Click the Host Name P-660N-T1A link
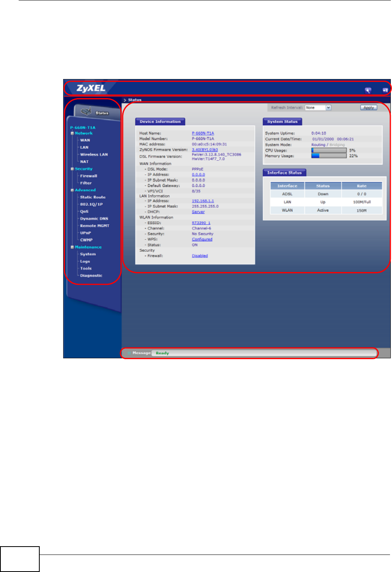Image resolution: width=392 pixels, height=572 pixels. tap(203, 133)
